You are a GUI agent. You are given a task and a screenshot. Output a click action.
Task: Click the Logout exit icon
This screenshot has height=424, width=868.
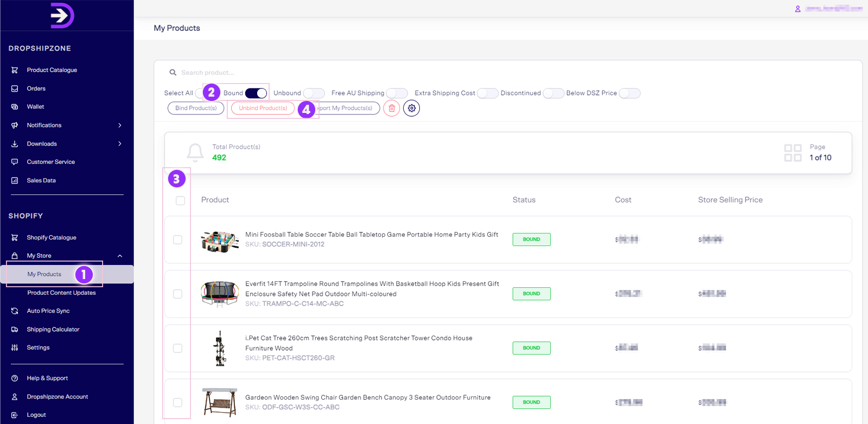pos(15,415)
